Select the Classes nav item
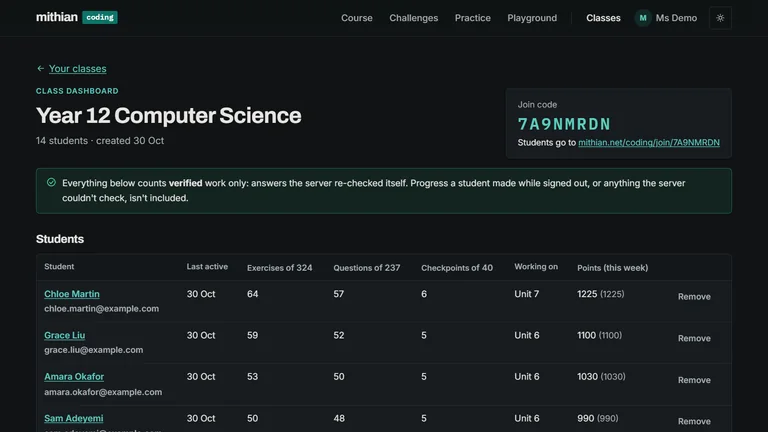The image size is (768, 432). pyautogui.click(x=603, y=18)
